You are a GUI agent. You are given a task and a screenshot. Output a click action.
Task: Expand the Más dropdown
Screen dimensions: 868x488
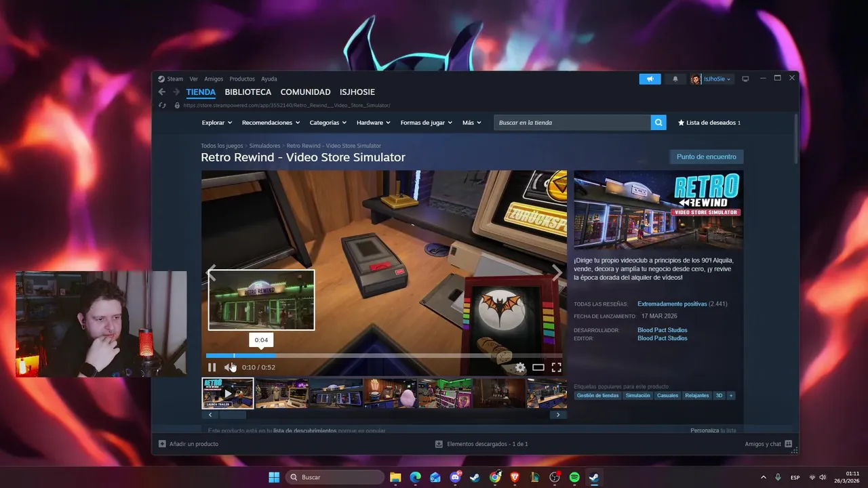[x=472, y=123]
